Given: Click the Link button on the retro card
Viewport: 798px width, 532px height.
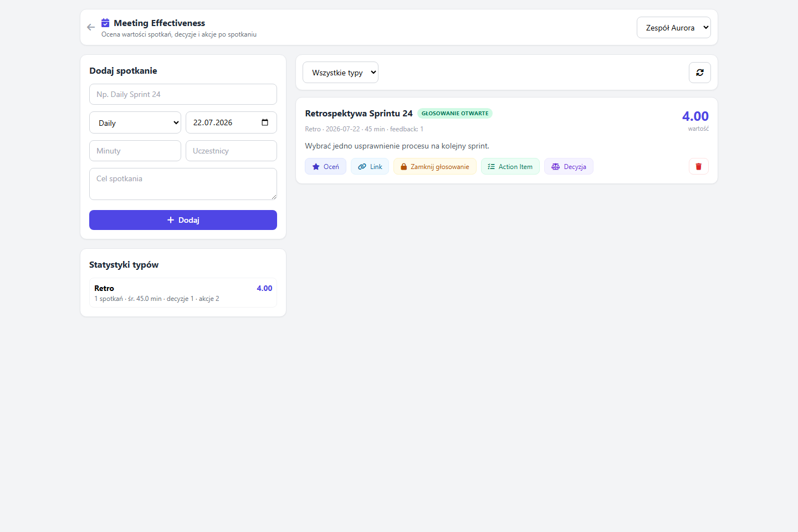Looking at the screenshot, I should (x=370, y=166).
